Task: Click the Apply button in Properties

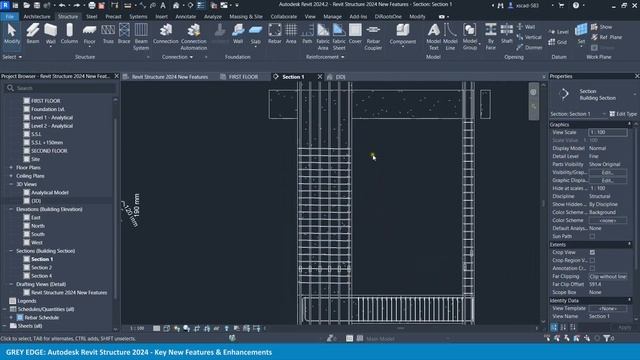Action: (625, 327)
